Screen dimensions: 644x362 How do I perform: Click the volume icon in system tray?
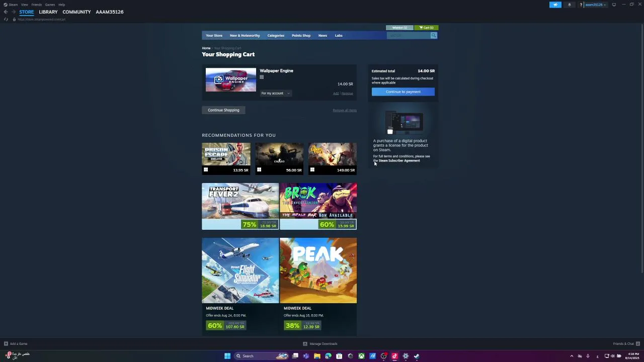(x=613, y=356)
